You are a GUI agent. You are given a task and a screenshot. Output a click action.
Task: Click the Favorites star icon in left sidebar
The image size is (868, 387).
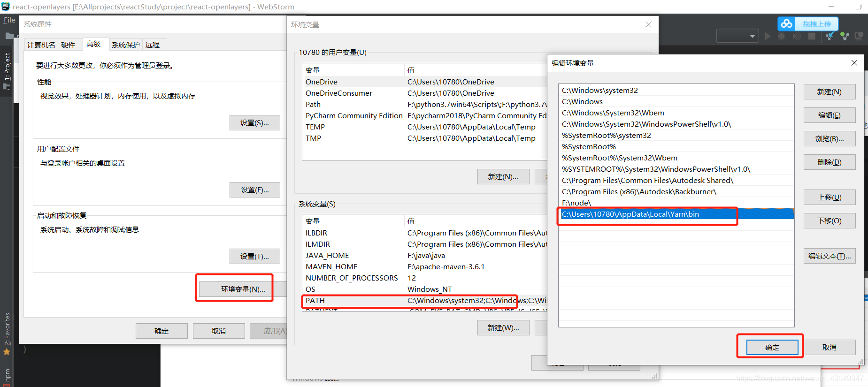7,352
